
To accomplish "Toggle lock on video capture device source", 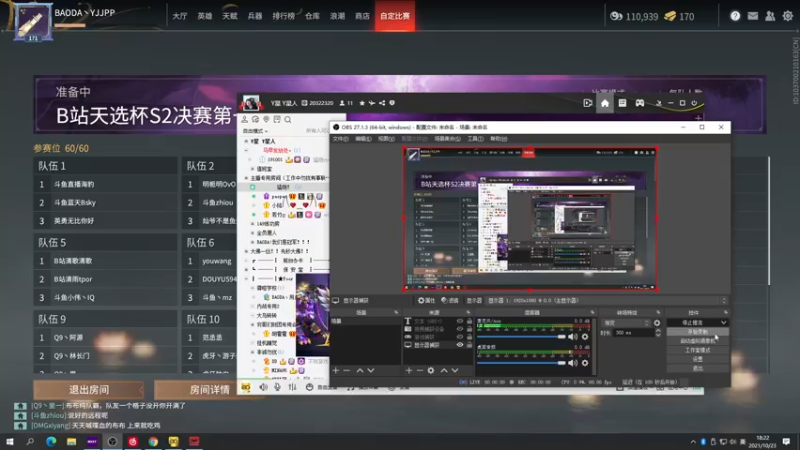I will [x=469, y=329].
